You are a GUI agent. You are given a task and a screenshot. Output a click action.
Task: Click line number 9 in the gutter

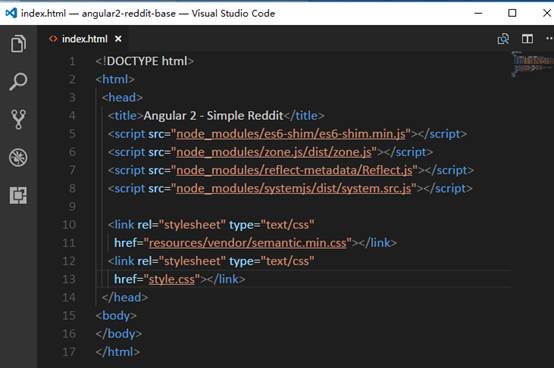click(x=72, y=206)
